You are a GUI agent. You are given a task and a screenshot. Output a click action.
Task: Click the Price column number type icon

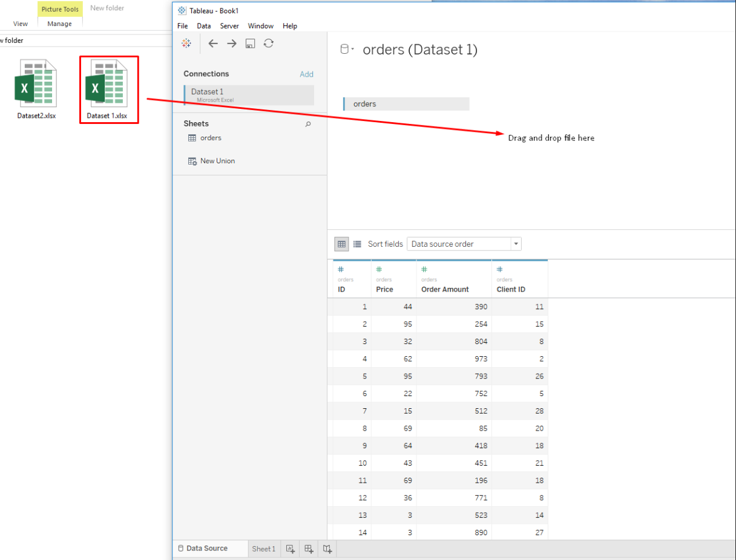[x=379, y=269]
